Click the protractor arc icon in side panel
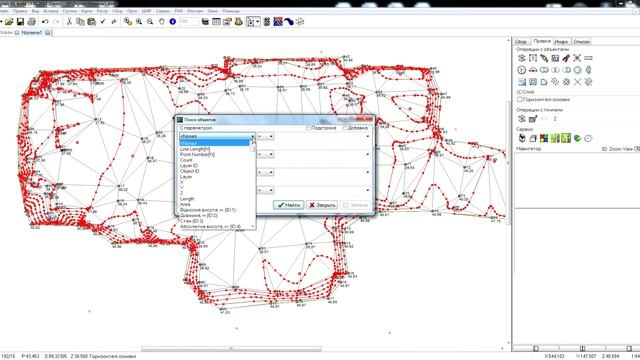 [533, 70]
